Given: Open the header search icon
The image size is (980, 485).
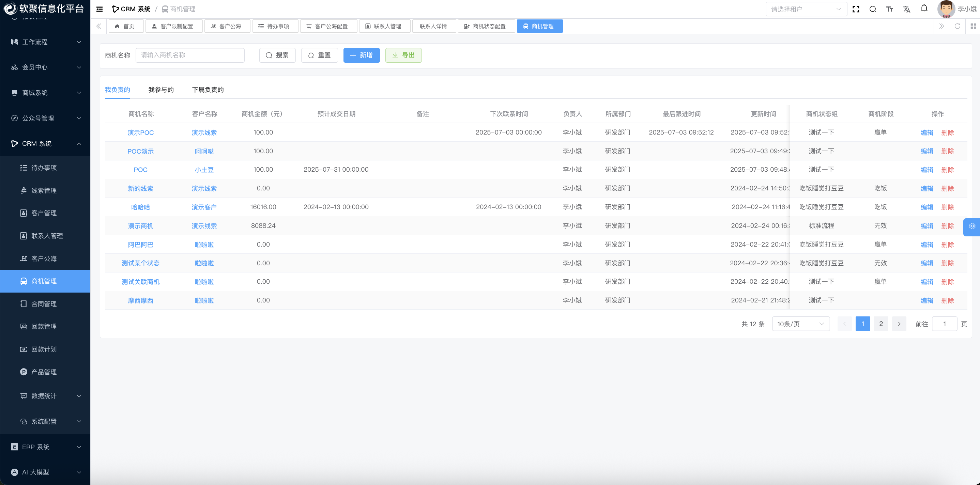Looking at the screenshot, I should coord(873,9).
